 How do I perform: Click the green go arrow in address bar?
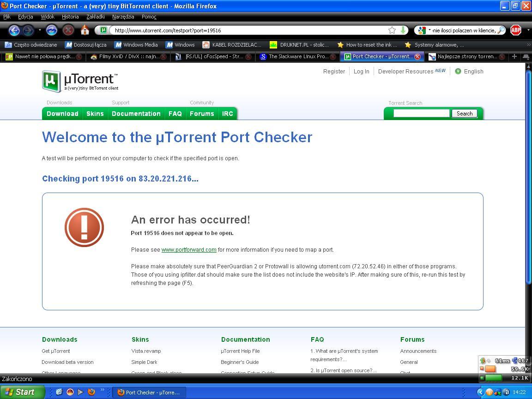[403, 30]
